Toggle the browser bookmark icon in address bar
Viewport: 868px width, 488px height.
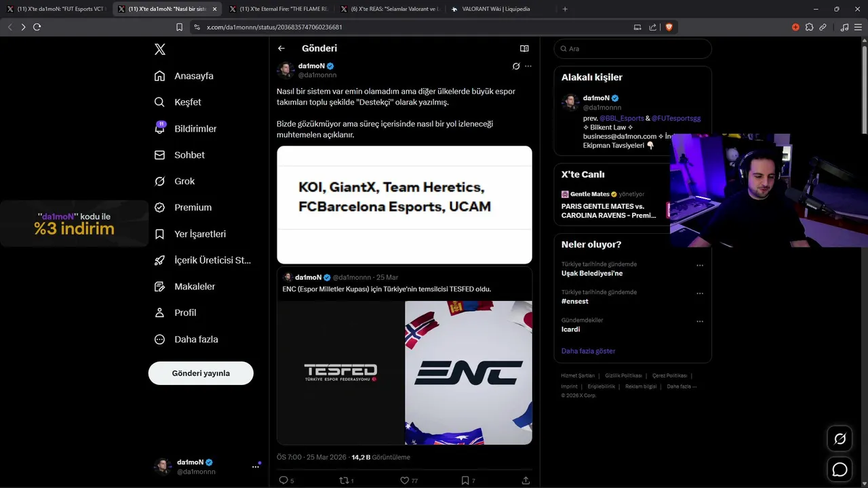tap(179, 27)
